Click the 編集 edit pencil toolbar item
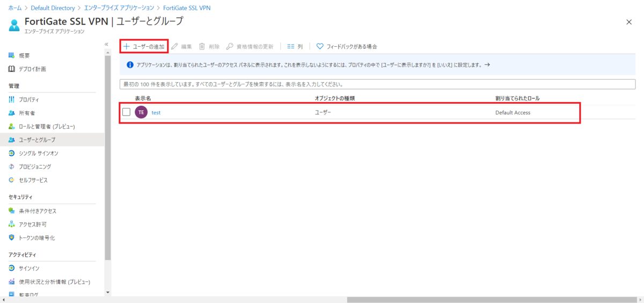Image resolution: width=644 pixels, height=303 pixels. click(x=181, y=47)
